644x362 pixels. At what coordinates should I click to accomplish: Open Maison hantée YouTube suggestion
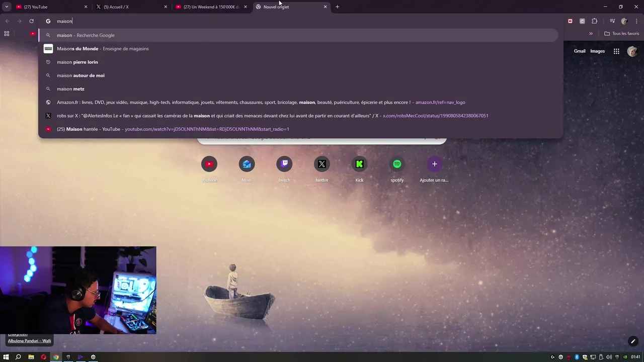click(x=298, y=129)
